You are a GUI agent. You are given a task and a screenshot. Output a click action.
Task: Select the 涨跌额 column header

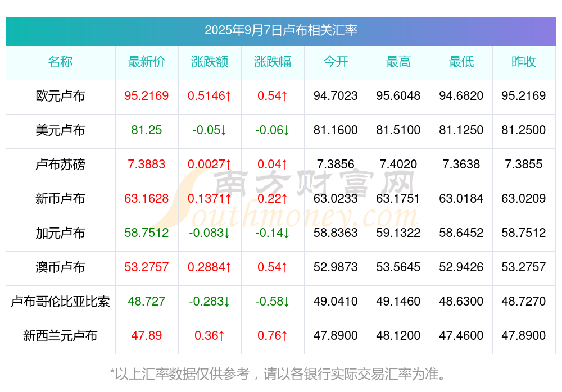click(210, 62)
